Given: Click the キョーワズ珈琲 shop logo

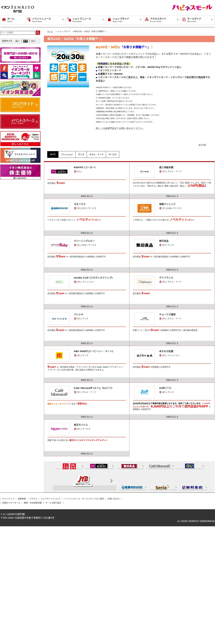Looking at the screenshot, I should (x=144, y=318).
